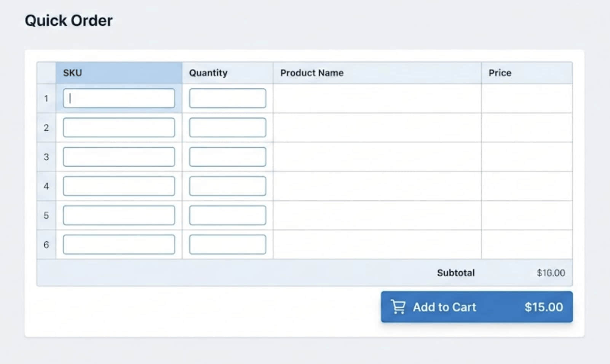Image resolution: width=610 pixels, height=364 pixels.
Task: Select the row 1 number cell
Action: pyautogui.click(x=46, y=99)
